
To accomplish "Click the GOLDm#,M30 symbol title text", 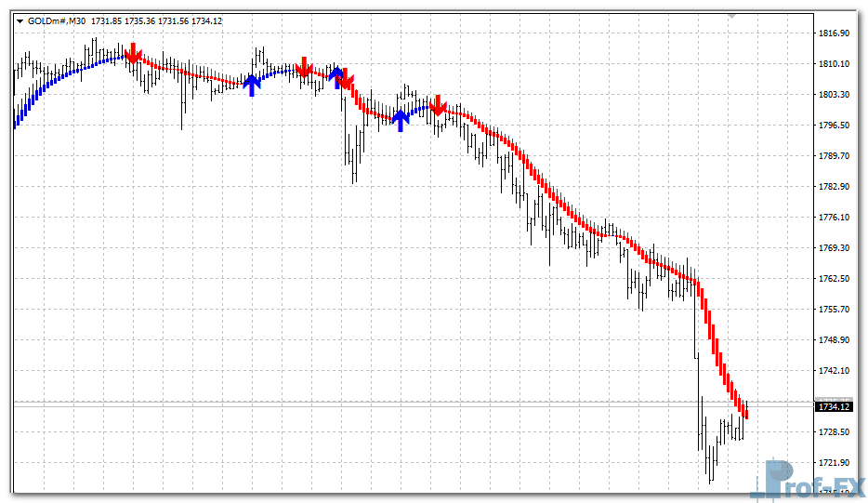I will tap(56, 20).
